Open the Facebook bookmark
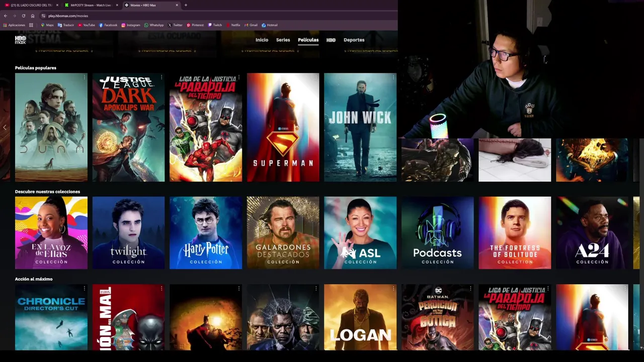644x362 pixels. click(108, 25)
